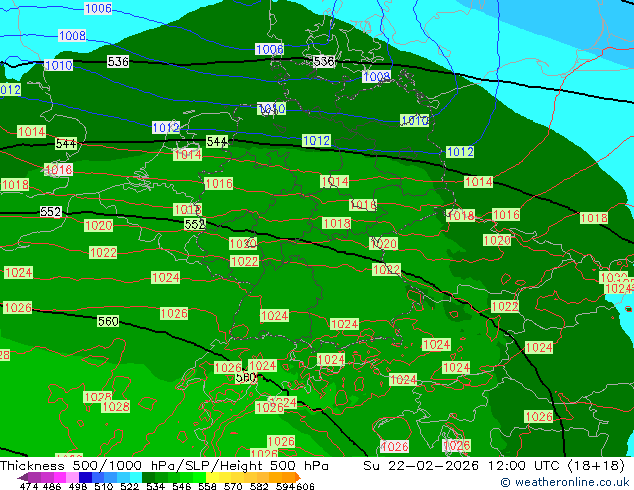Click legend value 522
Viewport: 634px width, 490px height.
pyautogui.click(x=130, y=486)
